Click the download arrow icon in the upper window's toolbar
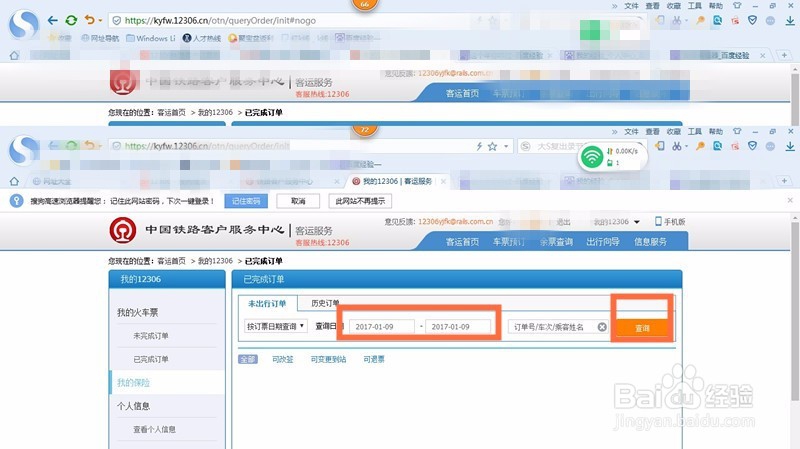Viewport: 800px width, 449px height. pos(790,20)
